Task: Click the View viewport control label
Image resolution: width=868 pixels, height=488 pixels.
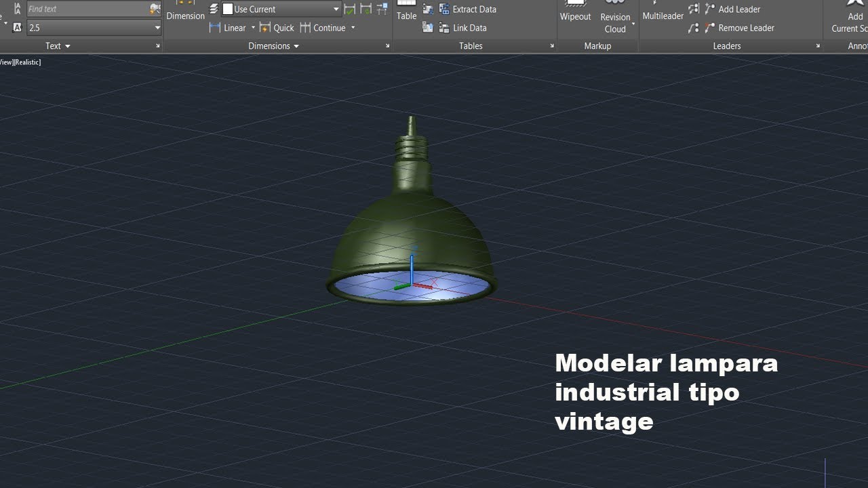Action: (x=6, y=62)
